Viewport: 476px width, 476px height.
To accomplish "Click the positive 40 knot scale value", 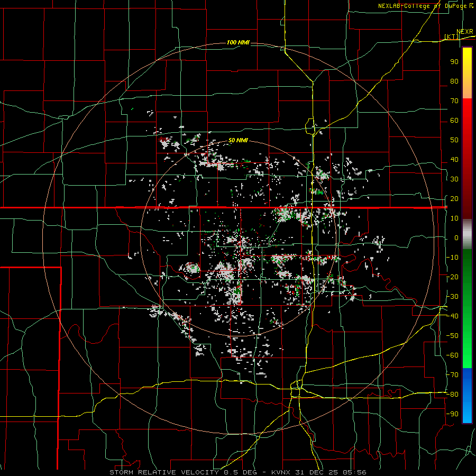I will (x=454, y=160).
